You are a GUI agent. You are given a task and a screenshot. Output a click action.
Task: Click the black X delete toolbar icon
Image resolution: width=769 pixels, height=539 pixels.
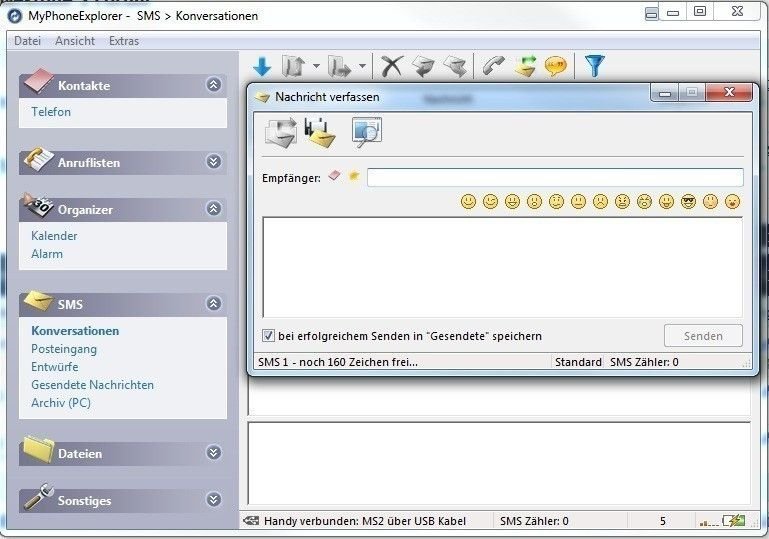coord(392,66)
